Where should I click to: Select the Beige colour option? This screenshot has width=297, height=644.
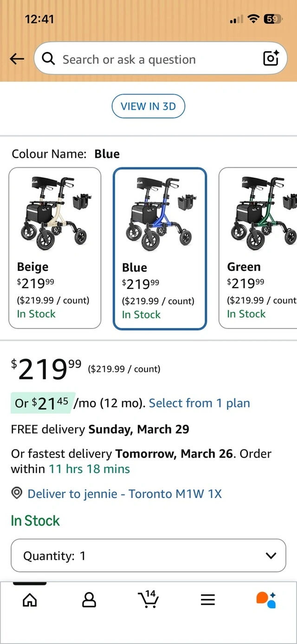point(55,248)
